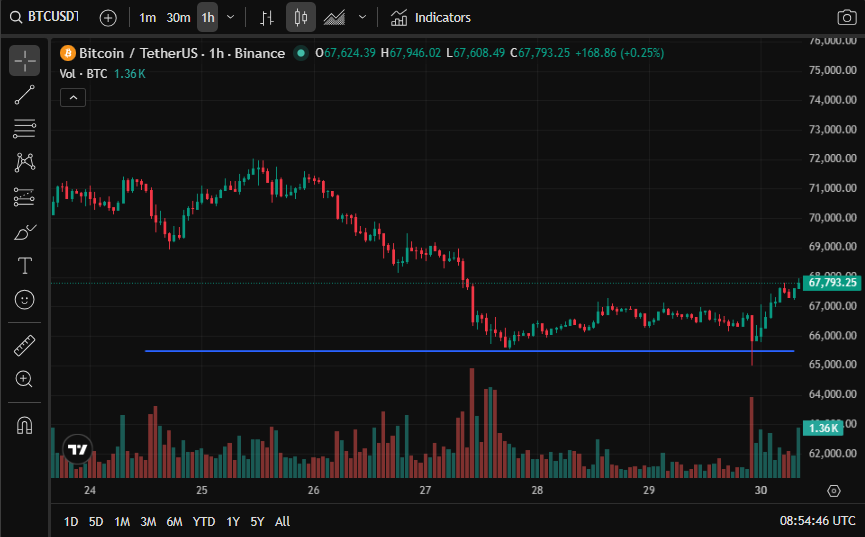Click the 75,000.00 price scale label
Screen dimensions: 865x537
(832, 70)
